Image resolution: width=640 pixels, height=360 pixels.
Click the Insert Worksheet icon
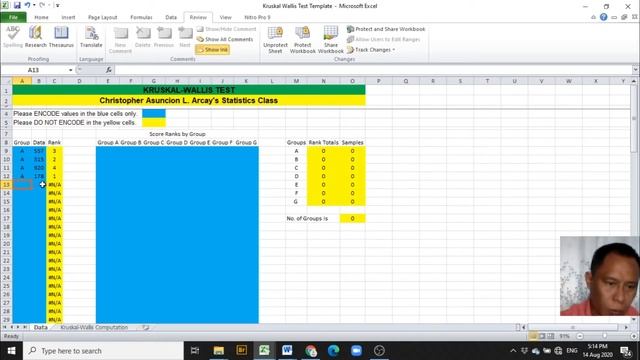146,327
